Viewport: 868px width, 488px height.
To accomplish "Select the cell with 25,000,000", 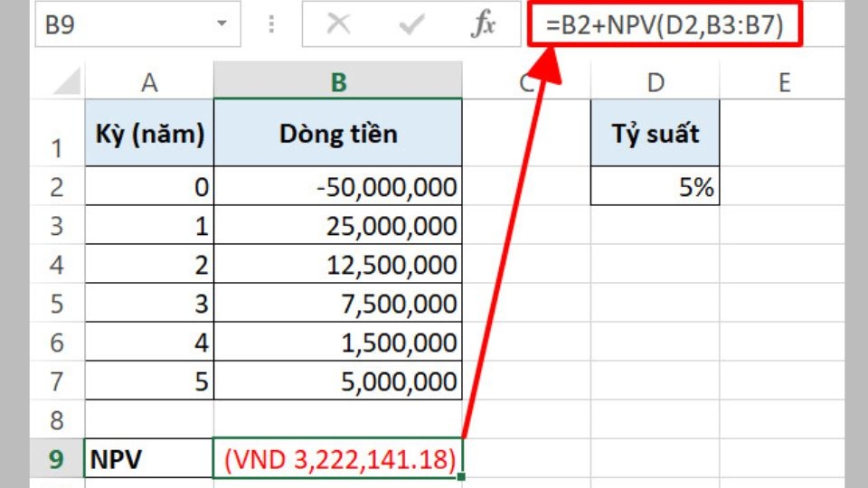I will coord(338,225).
